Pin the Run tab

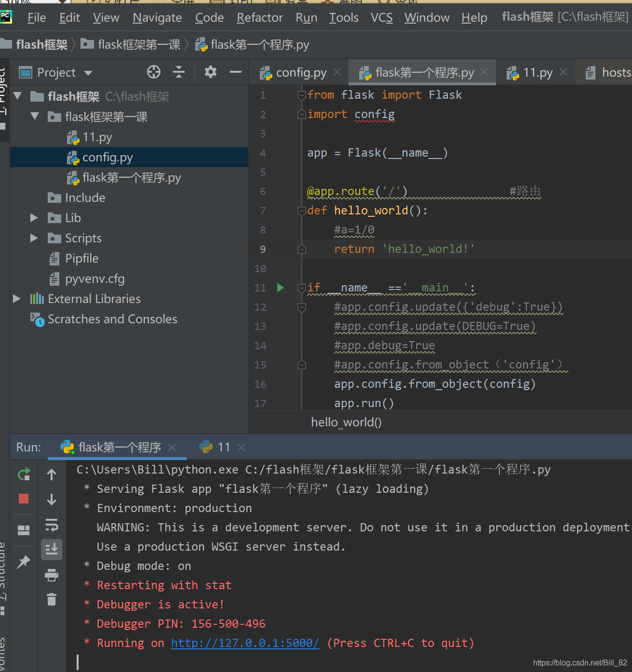coord(24,562)
